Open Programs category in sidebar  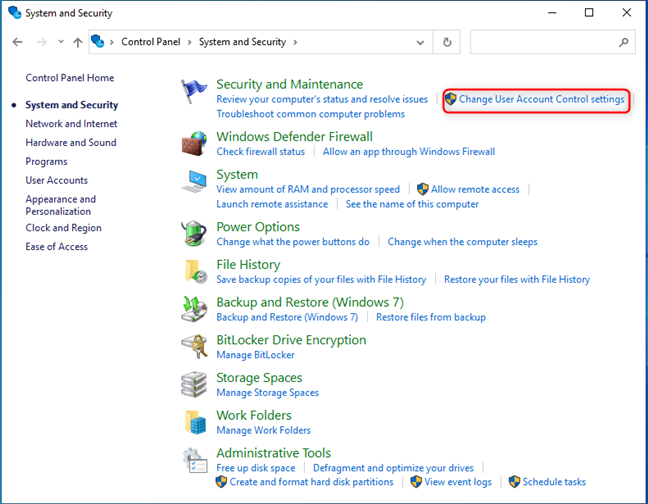point(46,162)
